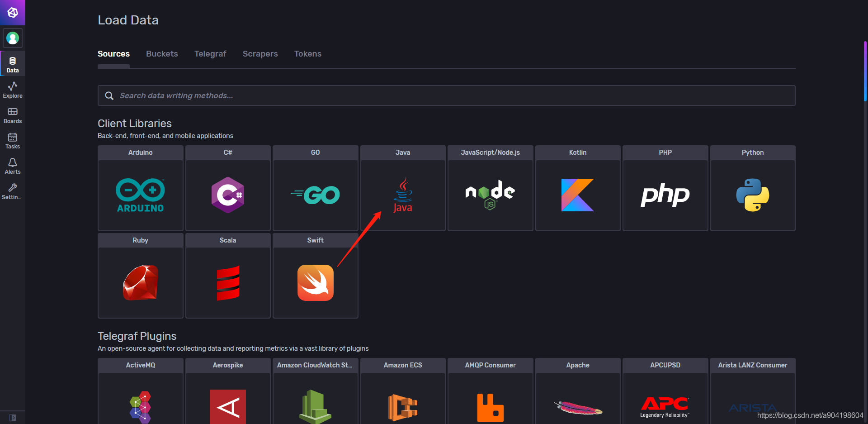Image resolution: width=868 pixels, height=424 pixels.
Task: Open the ActiveMQ plugin logo
Action: coord(141,407)
